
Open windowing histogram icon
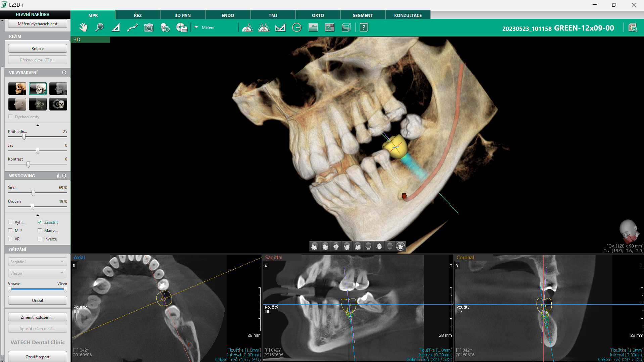pos(59,176)
